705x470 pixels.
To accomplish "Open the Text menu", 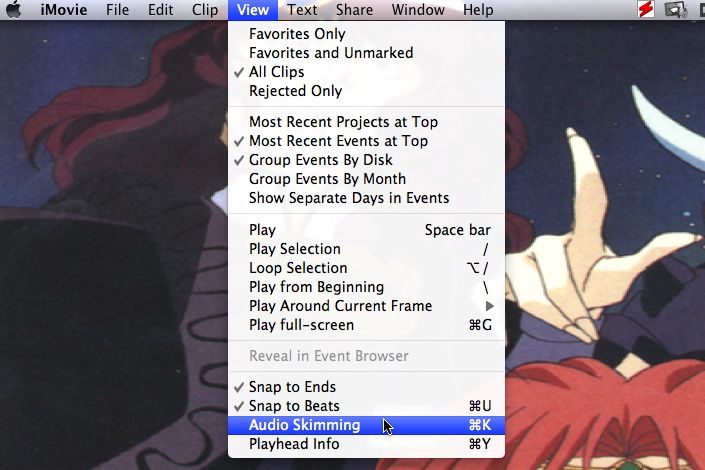I will click(x=302, y=9).
